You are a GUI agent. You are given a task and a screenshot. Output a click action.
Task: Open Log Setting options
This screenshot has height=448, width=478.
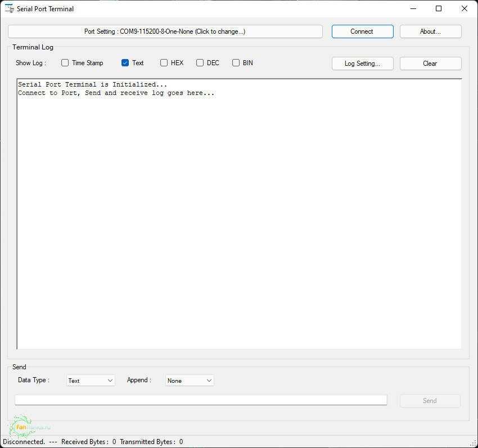[x=362, y=64]
